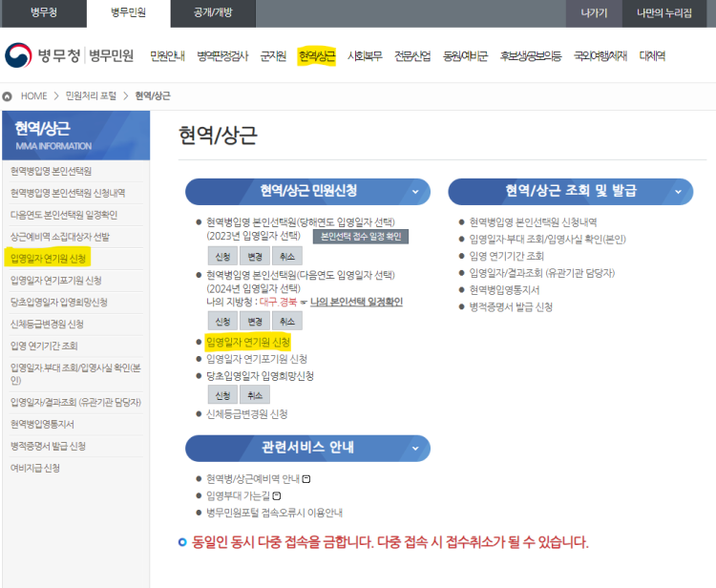The image size is (716, 588).
Task: Click 민원처리 포털 in the breadcrumb
Action: (91, 96)
